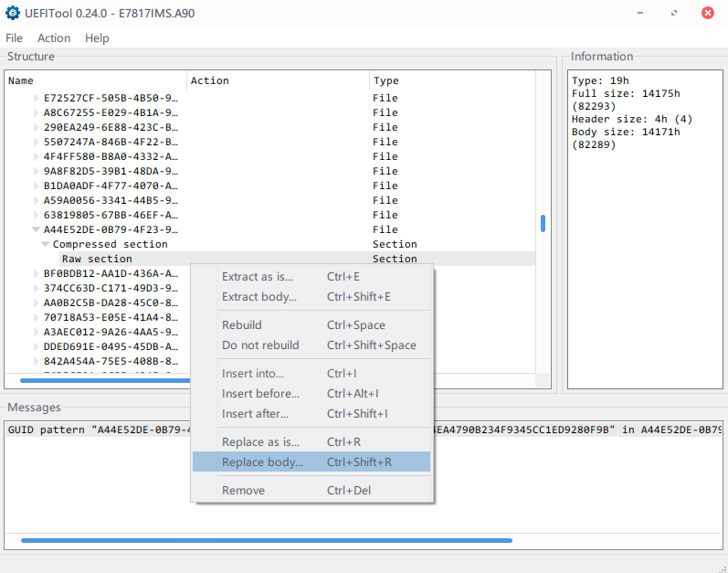Click Insert into menu entry
This screenshot has height=573, width=728.
click(253, 374)
